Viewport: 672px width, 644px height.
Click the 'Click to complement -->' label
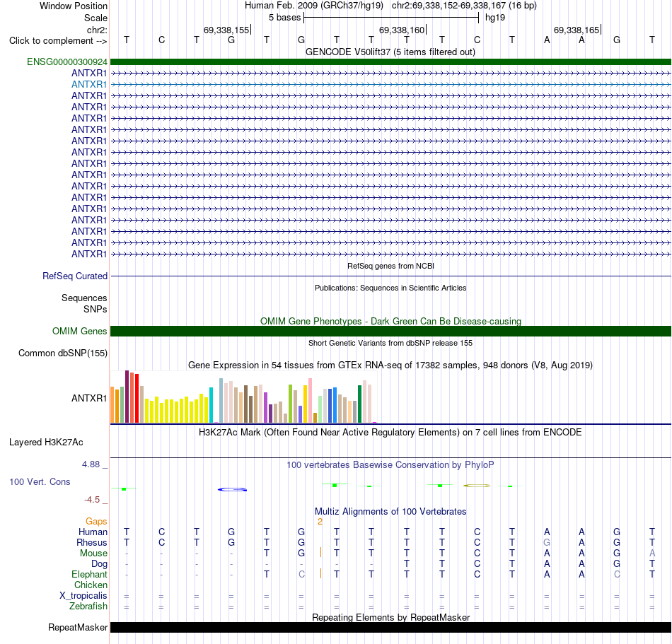pos(58,41)
